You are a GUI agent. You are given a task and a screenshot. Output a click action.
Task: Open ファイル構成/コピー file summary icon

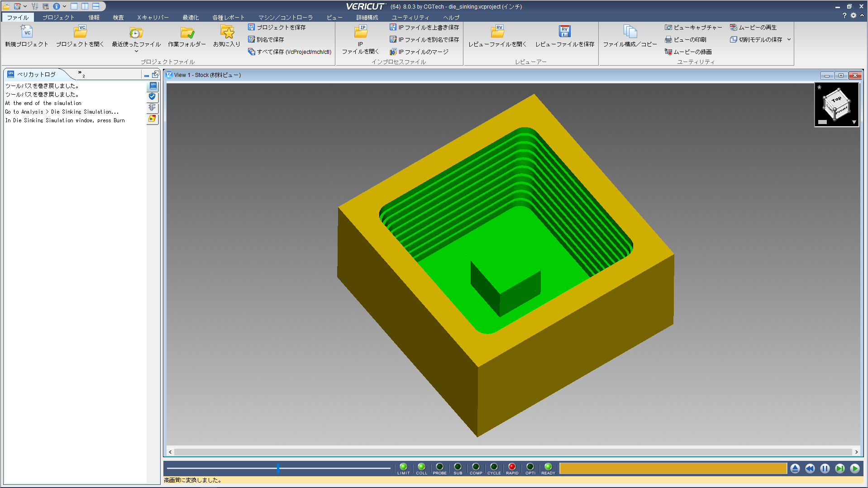click(630, 32)
